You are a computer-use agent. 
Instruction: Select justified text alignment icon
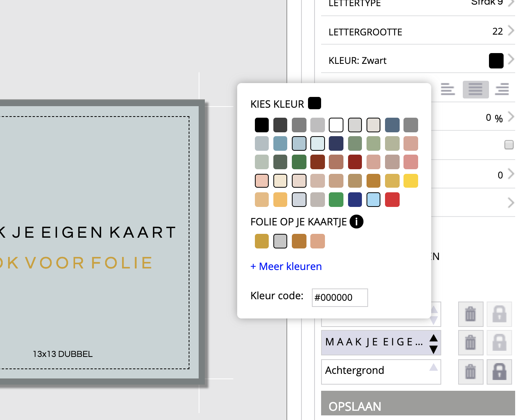point(475,89)
